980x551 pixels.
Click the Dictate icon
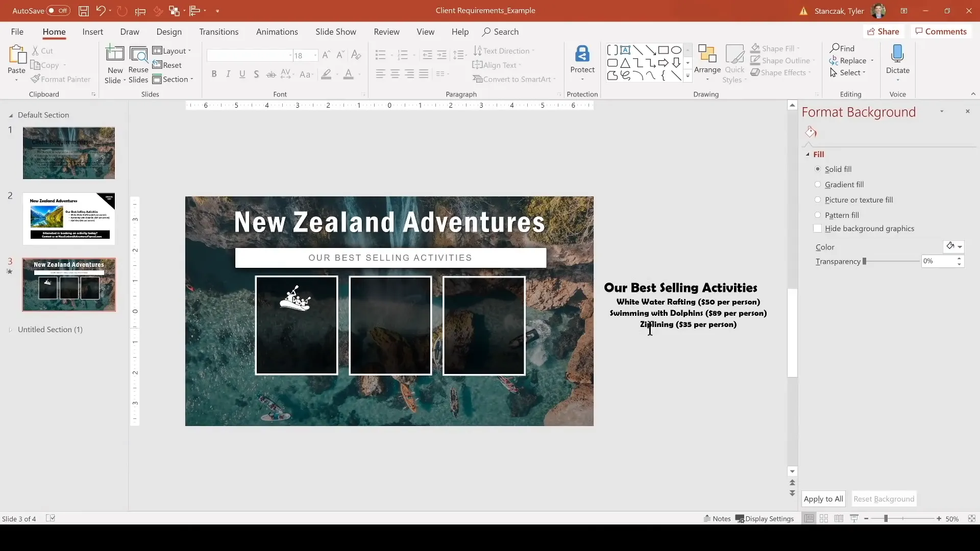[x=898, y=57]
